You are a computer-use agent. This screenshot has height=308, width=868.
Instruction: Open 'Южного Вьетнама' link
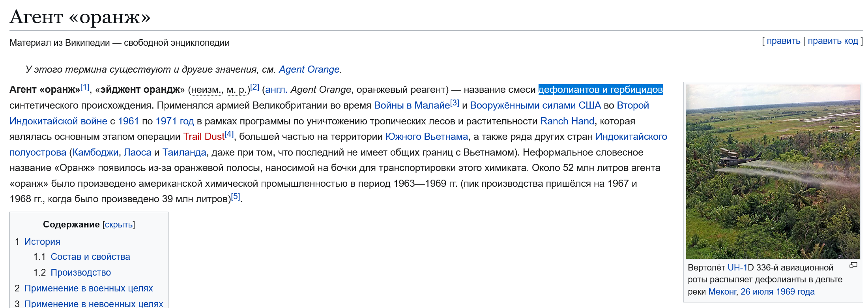tap(427, 137)
